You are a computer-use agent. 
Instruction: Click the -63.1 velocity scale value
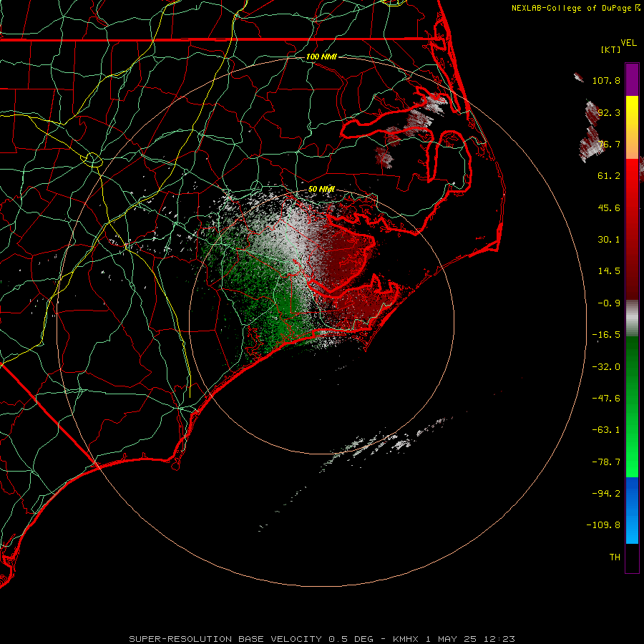(x=606, y=430)
